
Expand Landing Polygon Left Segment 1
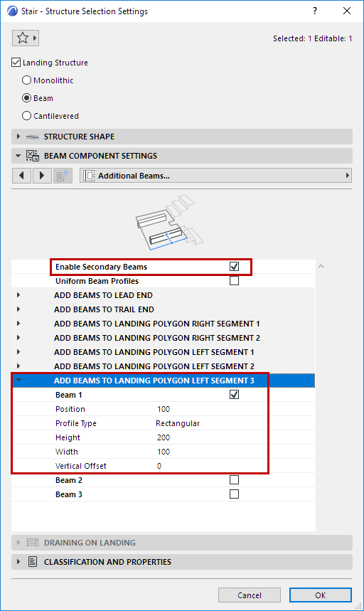click(x=18, y=352)
